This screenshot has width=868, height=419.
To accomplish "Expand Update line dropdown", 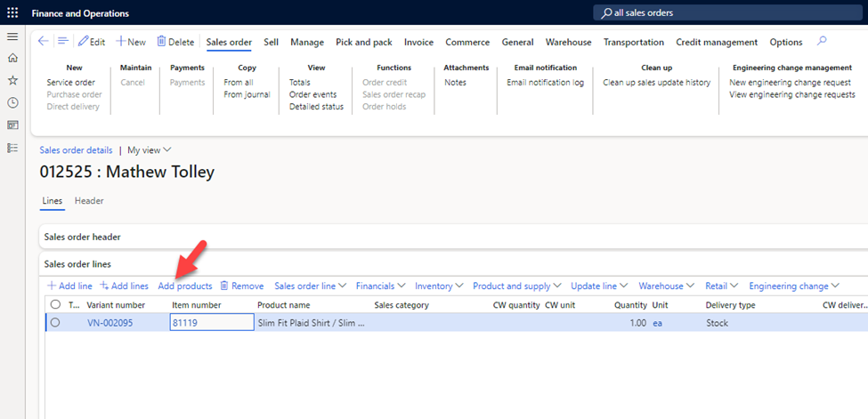I will click(x=599, y=286).
